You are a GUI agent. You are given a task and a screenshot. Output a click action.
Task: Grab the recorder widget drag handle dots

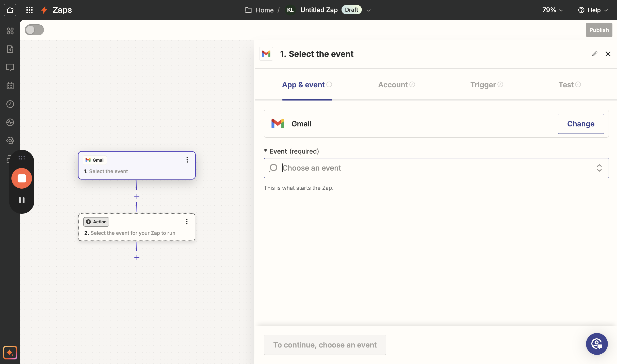pos(22,158)
